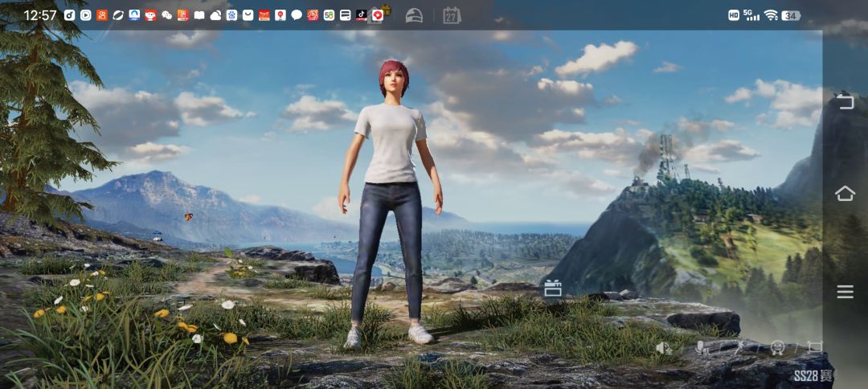Image resolution: width=868 pixels, height=389 pixels.
Task: Open recent apps with the menu button
Action: [x=845, y=292]
